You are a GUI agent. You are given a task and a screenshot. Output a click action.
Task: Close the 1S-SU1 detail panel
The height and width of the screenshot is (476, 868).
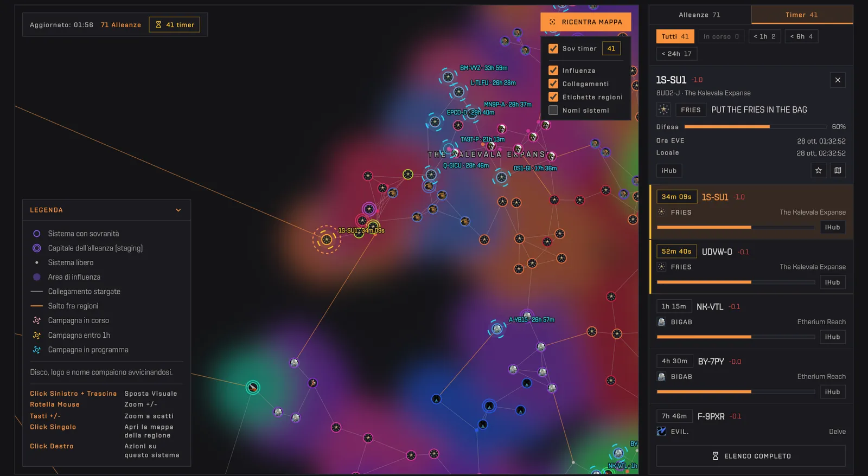pyautogui.click(x=838, y=80)
